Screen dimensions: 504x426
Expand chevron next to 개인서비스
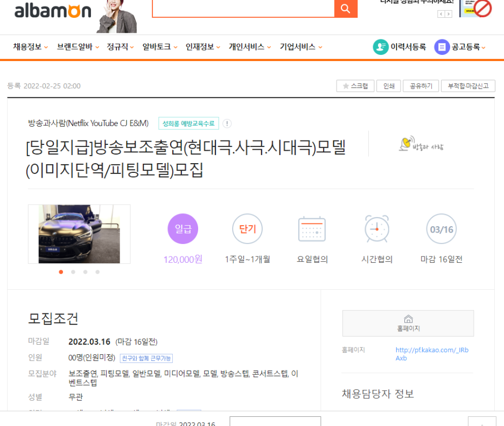pos(269,47)
